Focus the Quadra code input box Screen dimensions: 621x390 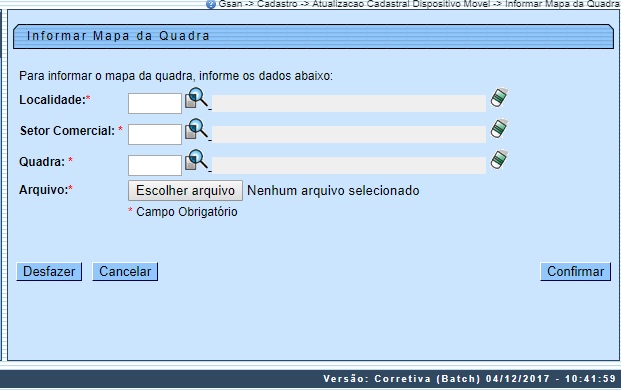pyautogui.click(x=155, y=165)
